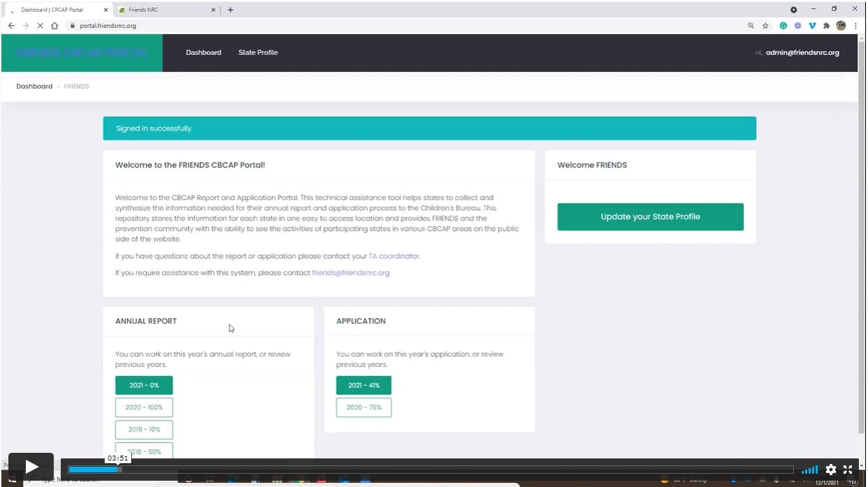Open the Extensions puzzle piece menu
This screenshot has height=487, width=868.
[827, 25]
